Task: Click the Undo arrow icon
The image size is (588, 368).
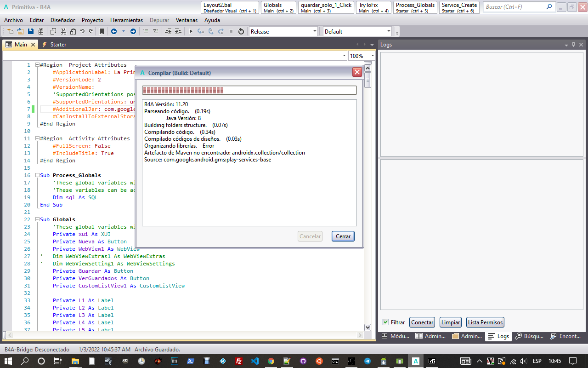Action: click(82, 31)
